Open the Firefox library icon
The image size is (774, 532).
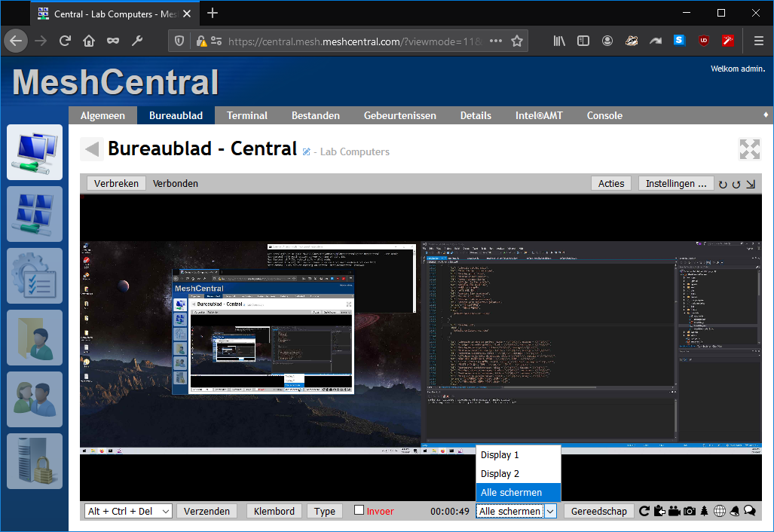[x=558, y=41]
